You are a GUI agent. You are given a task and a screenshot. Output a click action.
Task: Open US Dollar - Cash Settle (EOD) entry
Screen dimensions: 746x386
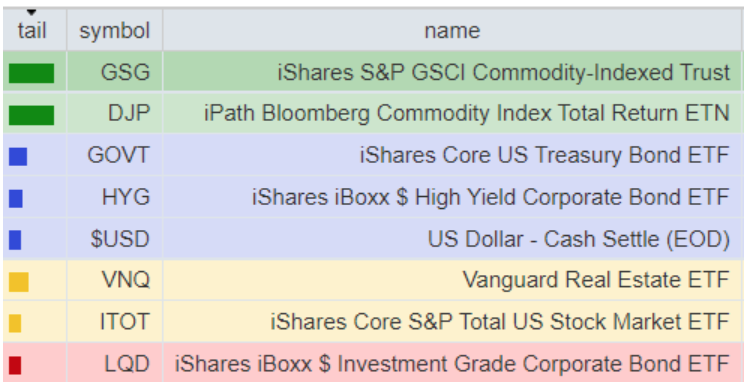[x=579, y=239]
